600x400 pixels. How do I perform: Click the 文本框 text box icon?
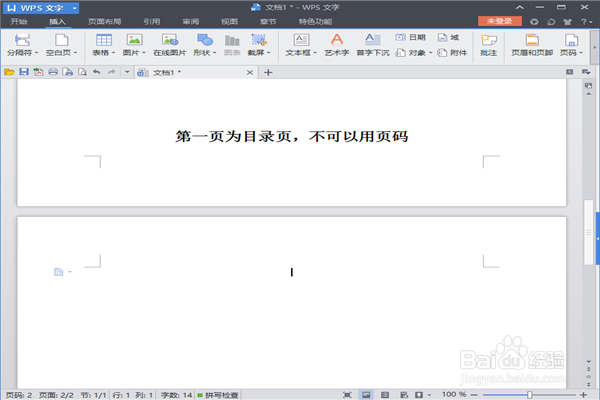[301, 40]
